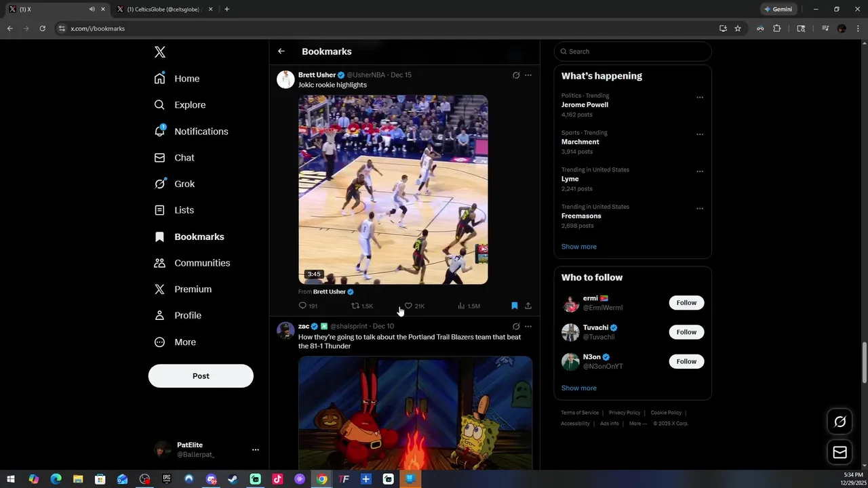Screen dimensions: 868x488
Task: Go to Home in sidebar
Action: click(177, 79)
